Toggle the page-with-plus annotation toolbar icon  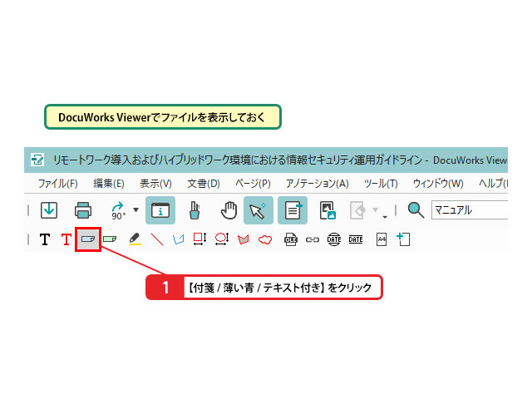pos(293,210)
